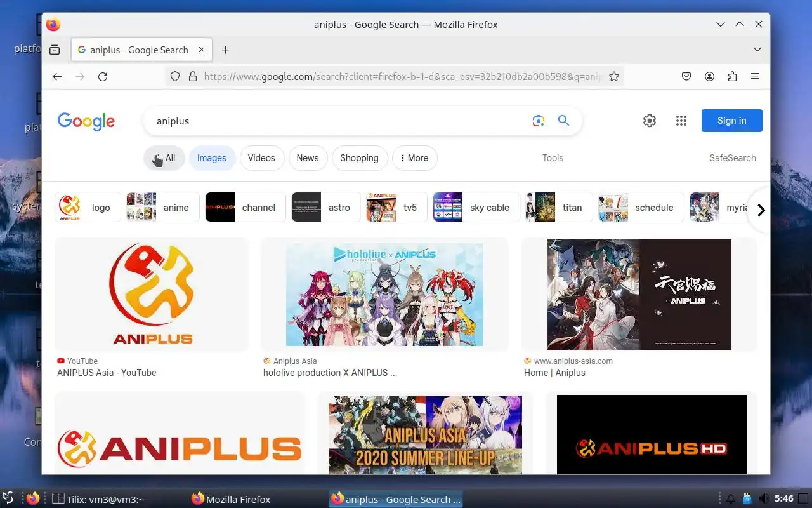Select the channel suggestion chip
The image size is (812, 508).
coord(245,207)
